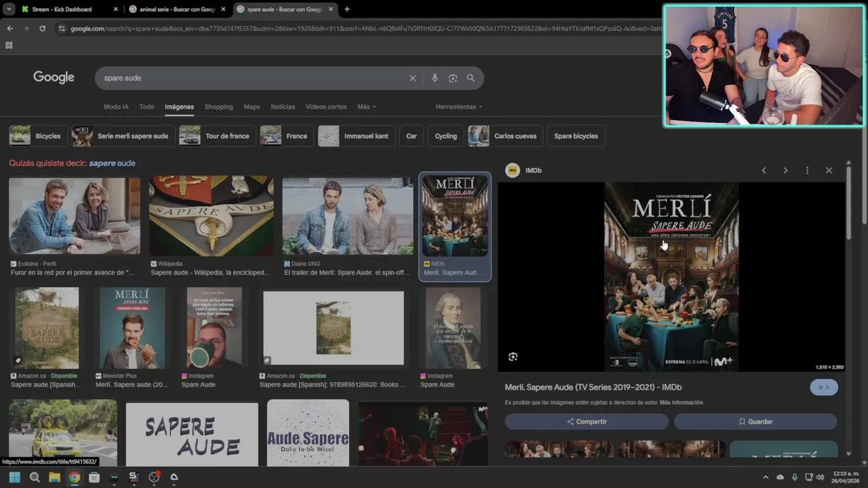Open Windows Start menu
Viewport: 868px width, 488px height.
tap(14, 477)
